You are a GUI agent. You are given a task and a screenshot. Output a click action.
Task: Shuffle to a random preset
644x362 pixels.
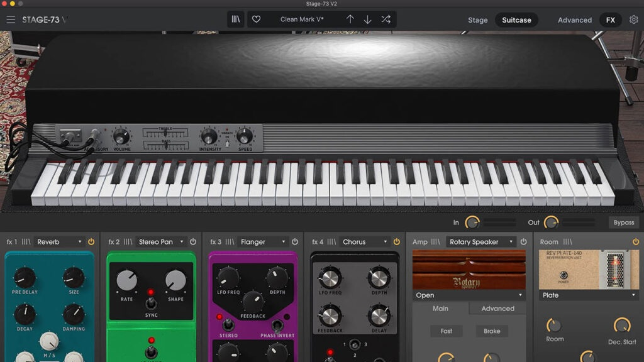(386, 19)
